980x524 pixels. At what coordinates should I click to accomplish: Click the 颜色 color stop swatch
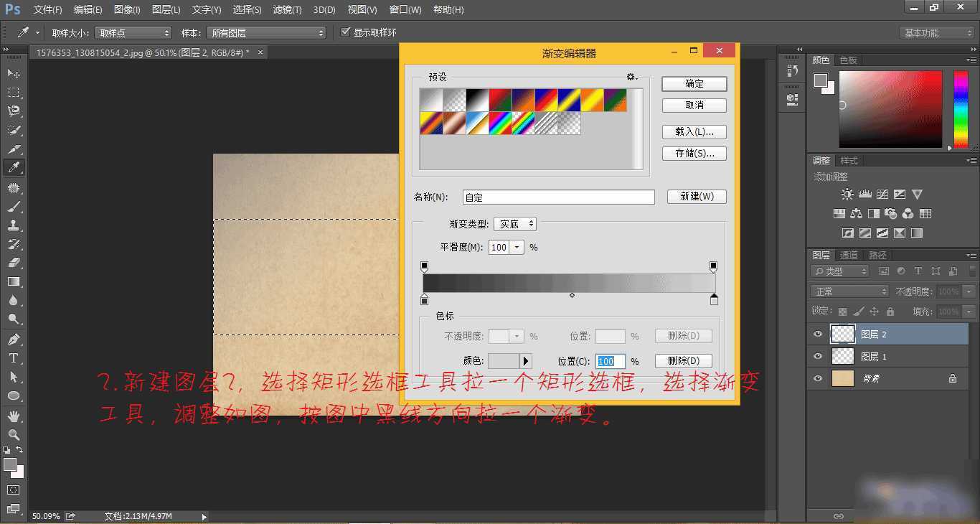click(503, 361)
